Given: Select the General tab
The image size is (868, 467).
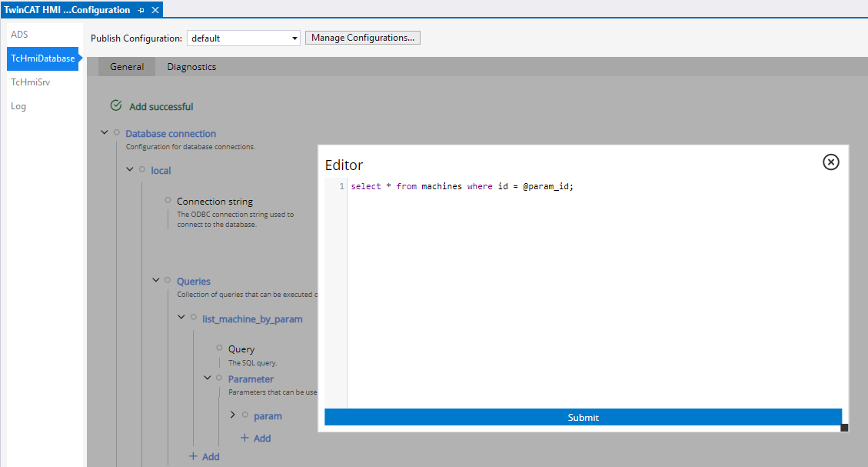Looking at the screenshot, I should [x=127, y=67].
